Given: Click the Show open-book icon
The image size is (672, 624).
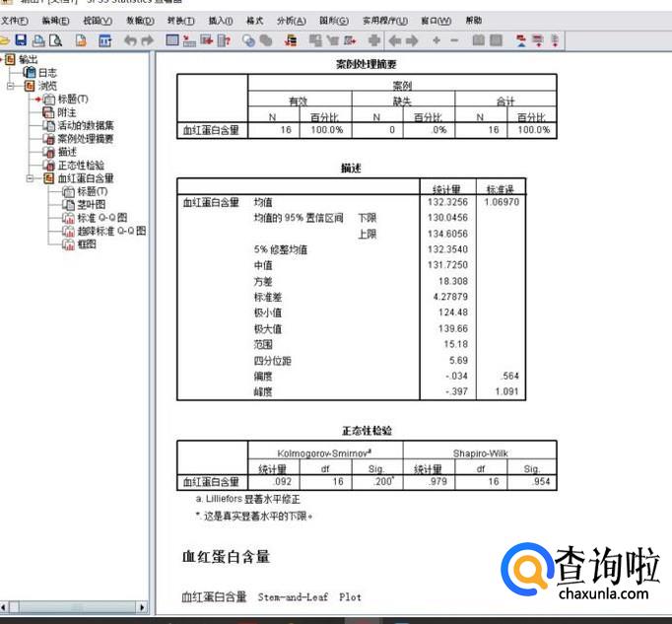Looking at the screenshot, I should 478,40.
